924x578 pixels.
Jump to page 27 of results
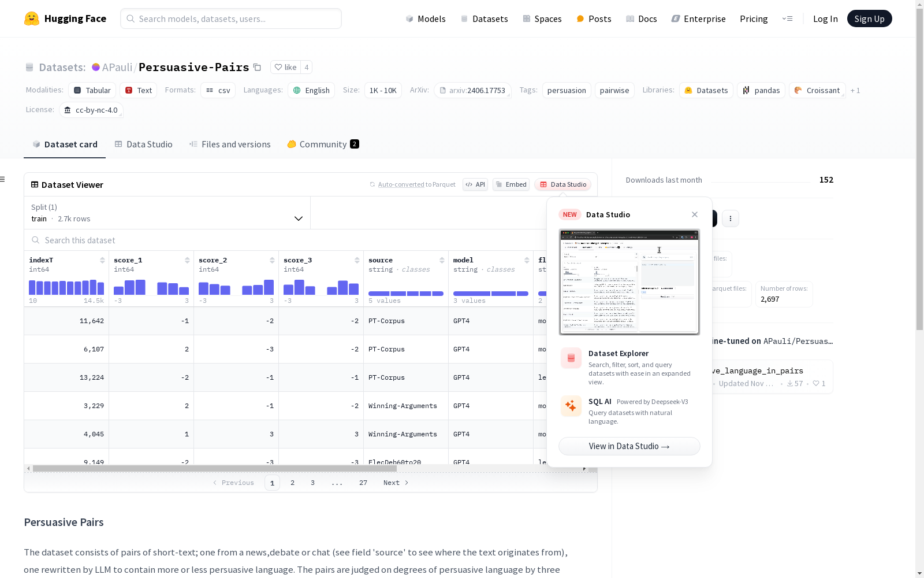pyautogui.click(x=363, y=483)
